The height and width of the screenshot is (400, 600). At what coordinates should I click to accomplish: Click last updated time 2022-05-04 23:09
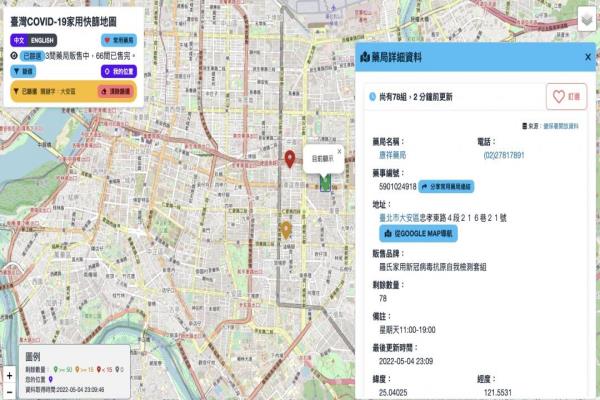tap(406, 361)
